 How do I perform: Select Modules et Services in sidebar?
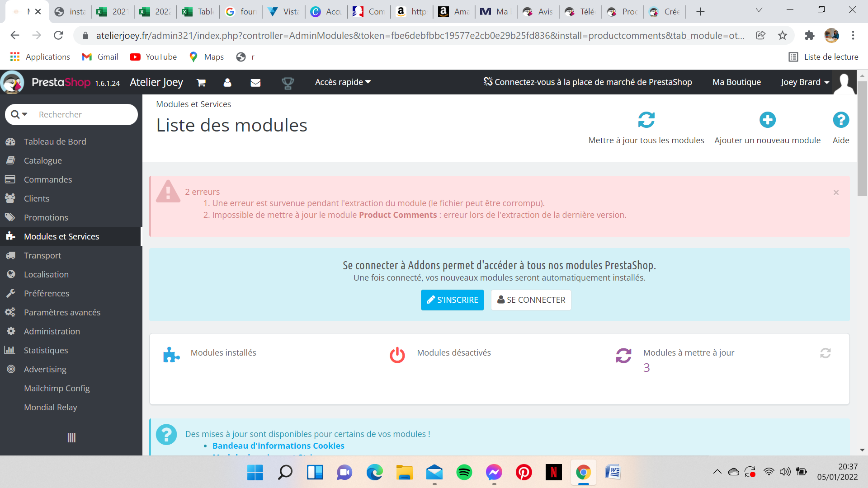71,236
